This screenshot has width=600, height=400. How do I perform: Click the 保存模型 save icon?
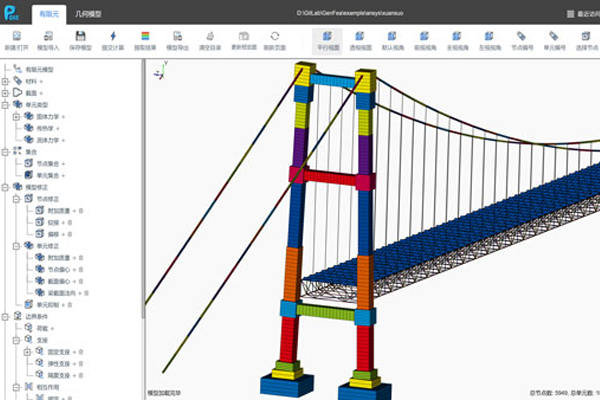80,39
